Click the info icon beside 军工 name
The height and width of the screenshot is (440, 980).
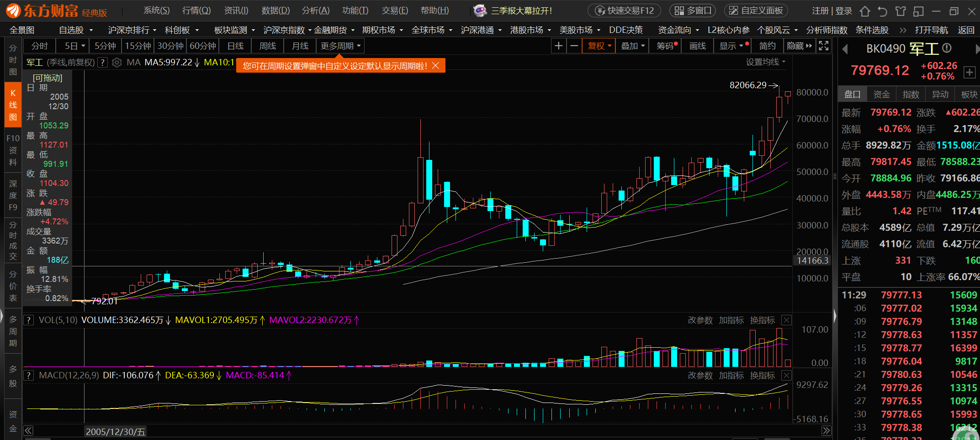coord(947,48)
